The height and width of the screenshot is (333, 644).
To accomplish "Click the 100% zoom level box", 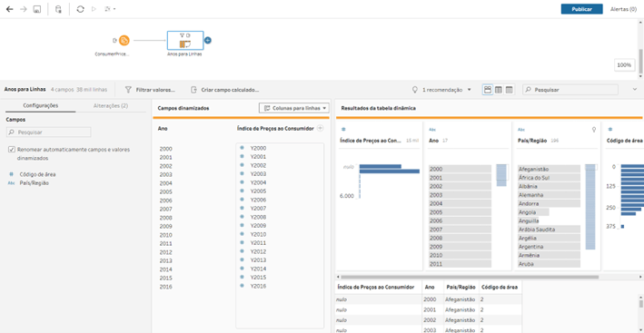I will [624, 64].
